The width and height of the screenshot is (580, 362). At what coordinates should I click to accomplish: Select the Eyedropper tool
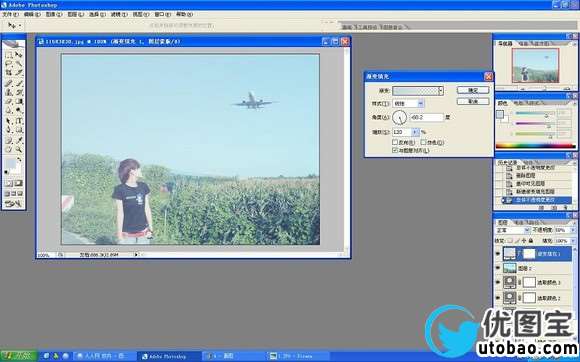pyautogui.click(x=18, y=140)
